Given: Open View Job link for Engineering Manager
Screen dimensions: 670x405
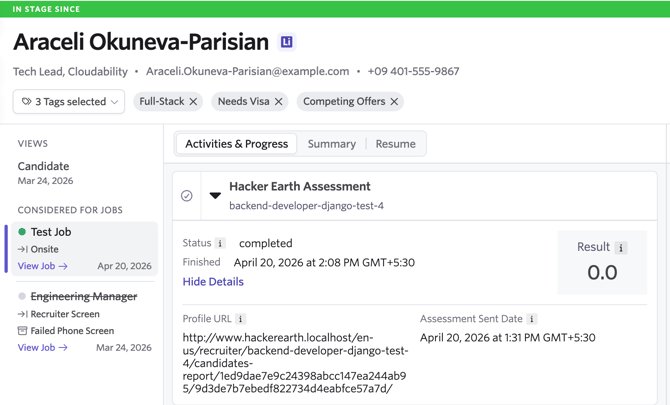Looking at the screenshot, I should point(42,348).
